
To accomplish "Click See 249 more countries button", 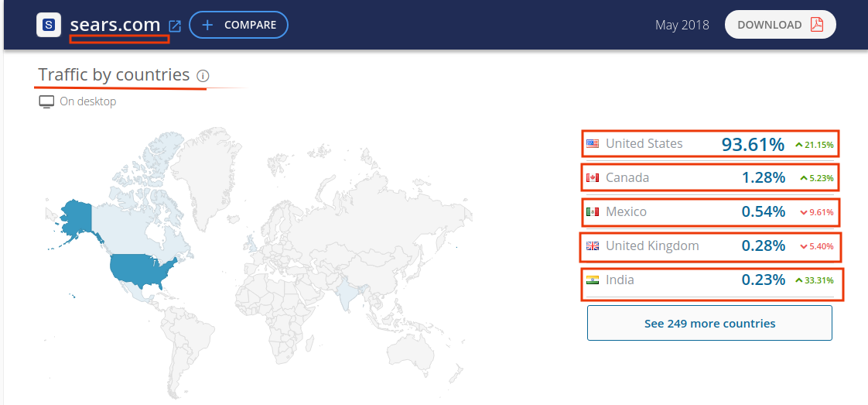I will (x=709, y=323).
